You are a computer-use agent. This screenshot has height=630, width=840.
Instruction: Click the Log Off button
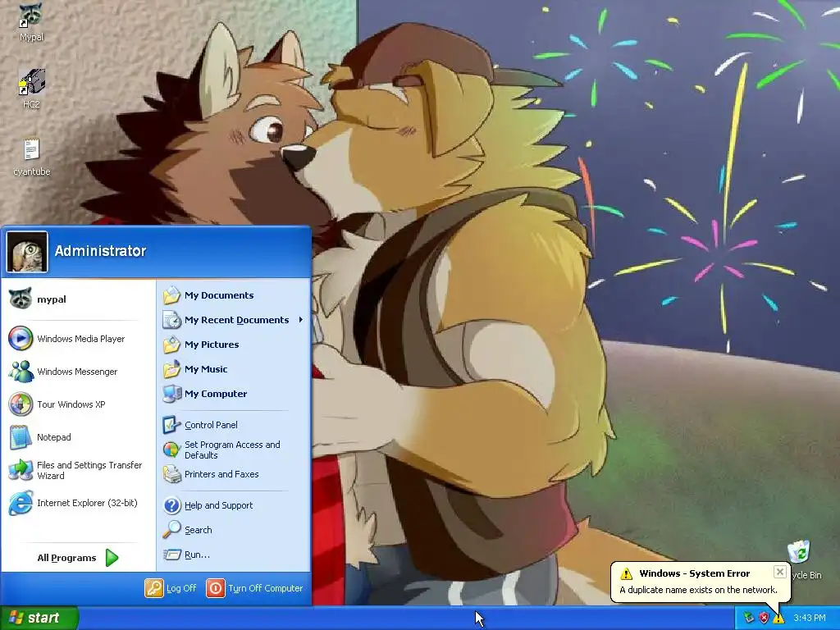point(171,588)
